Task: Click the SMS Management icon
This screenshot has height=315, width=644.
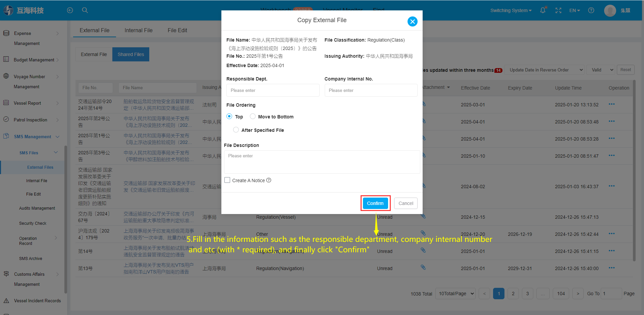Action: [6, 136]
